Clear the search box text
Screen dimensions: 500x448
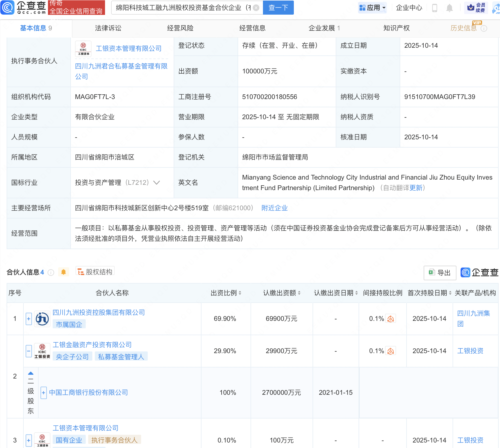[x=256, y=8]
